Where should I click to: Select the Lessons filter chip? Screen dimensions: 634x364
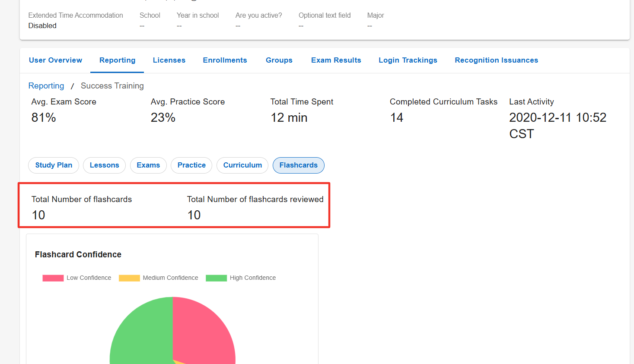tap(104, 165)
